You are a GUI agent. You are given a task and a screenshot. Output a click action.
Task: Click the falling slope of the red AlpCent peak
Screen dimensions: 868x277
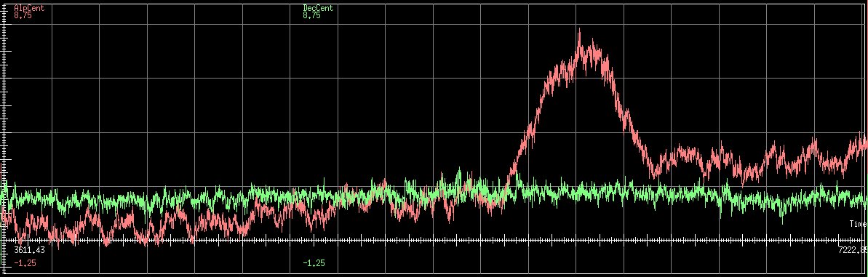click(x=626, y=111)
